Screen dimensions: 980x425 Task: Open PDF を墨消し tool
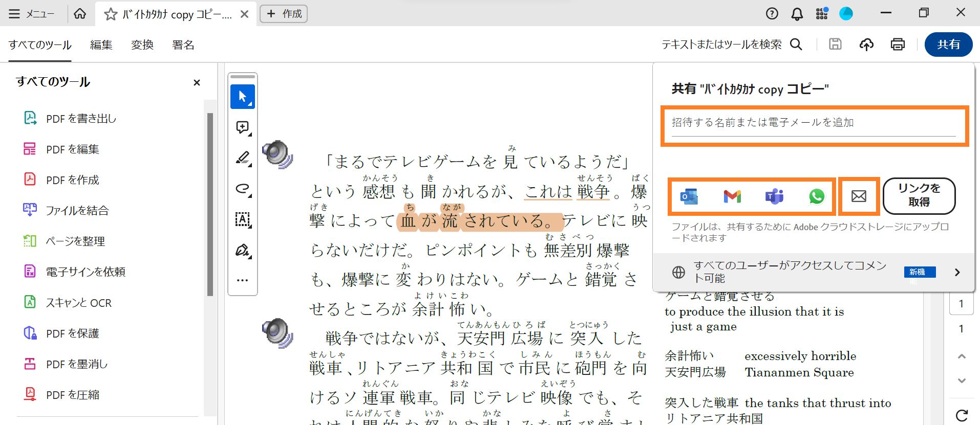66,364
